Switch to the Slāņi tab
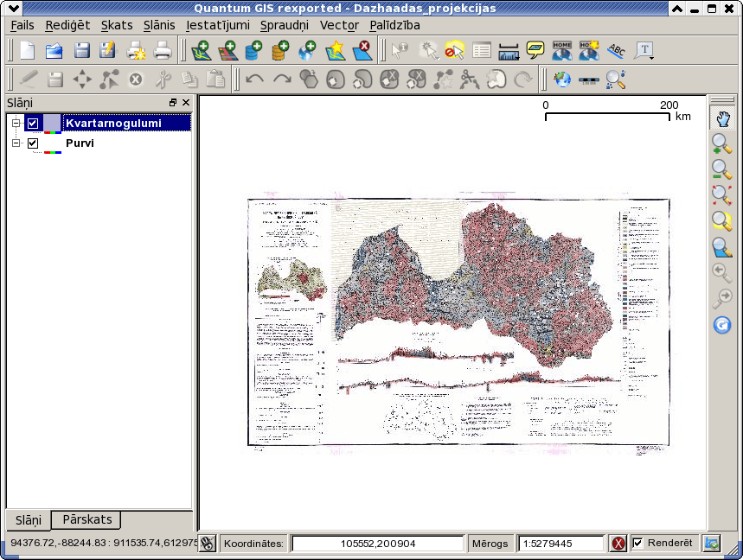 point(29,521)
